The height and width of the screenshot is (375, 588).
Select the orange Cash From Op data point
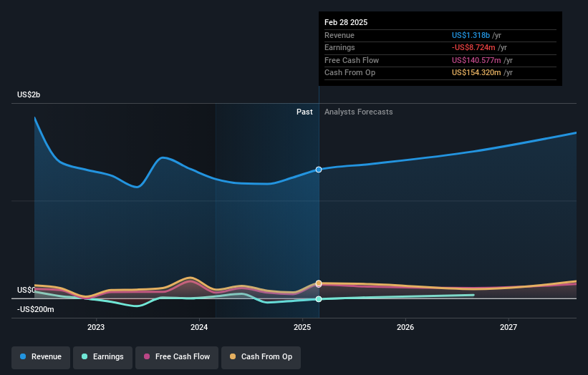[x=319, y=283]
